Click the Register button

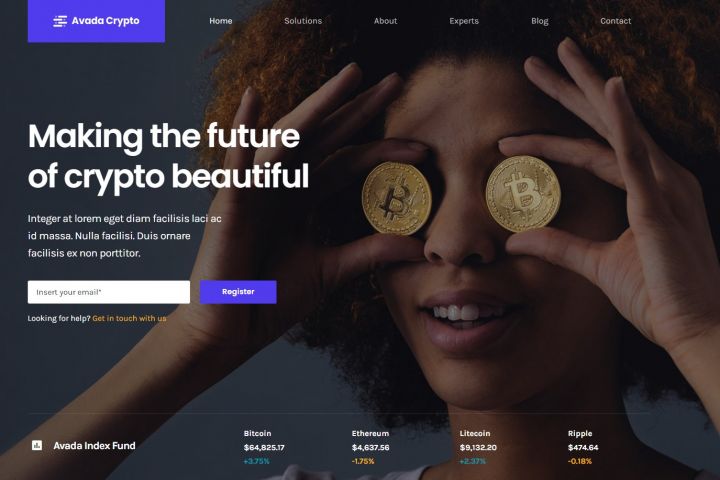(x=238, y=292)
